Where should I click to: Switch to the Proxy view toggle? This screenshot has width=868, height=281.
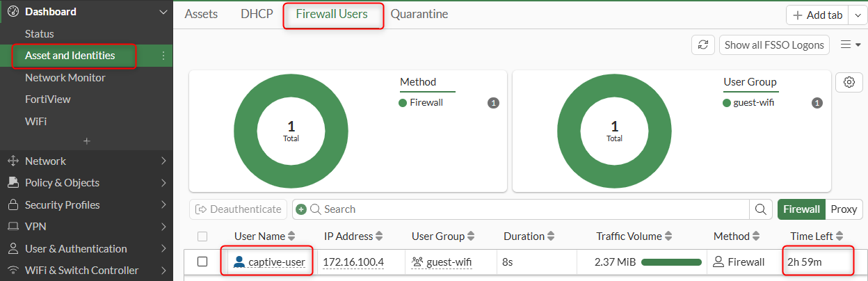[844, 209]
